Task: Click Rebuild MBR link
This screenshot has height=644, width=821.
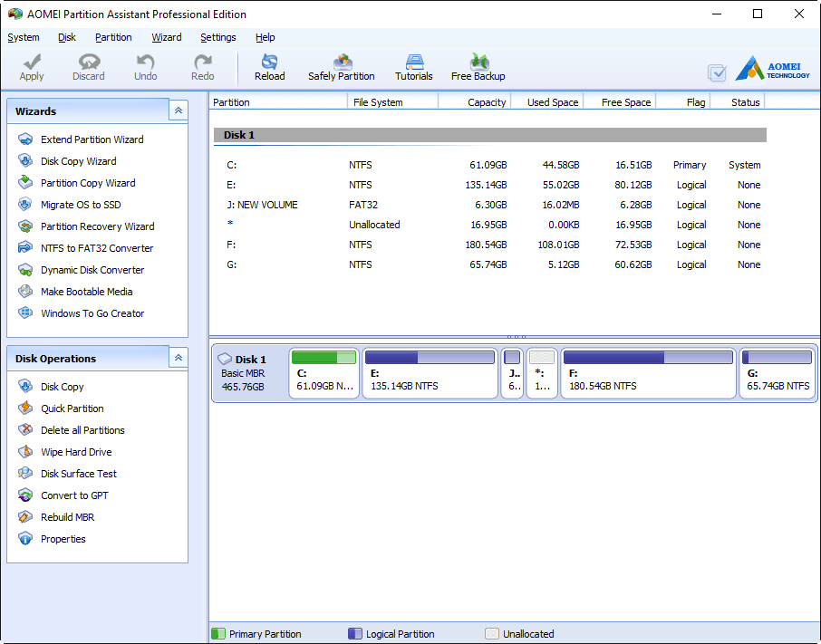Action: pos(68,517)
